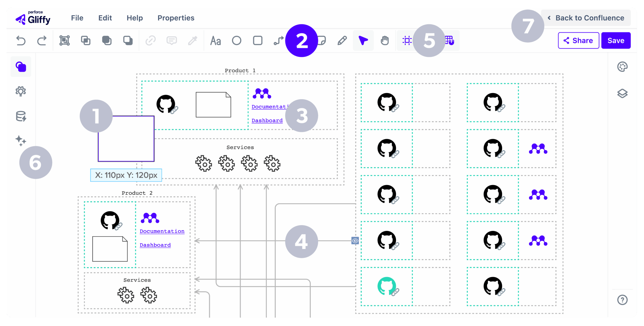Click the Undo arrow icon
This screenshot has width=644, height=326.
21,40
